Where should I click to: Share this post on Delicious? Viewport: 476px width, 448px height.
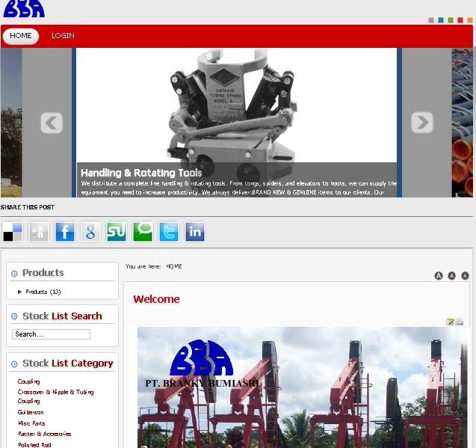(x=13, y=232)
